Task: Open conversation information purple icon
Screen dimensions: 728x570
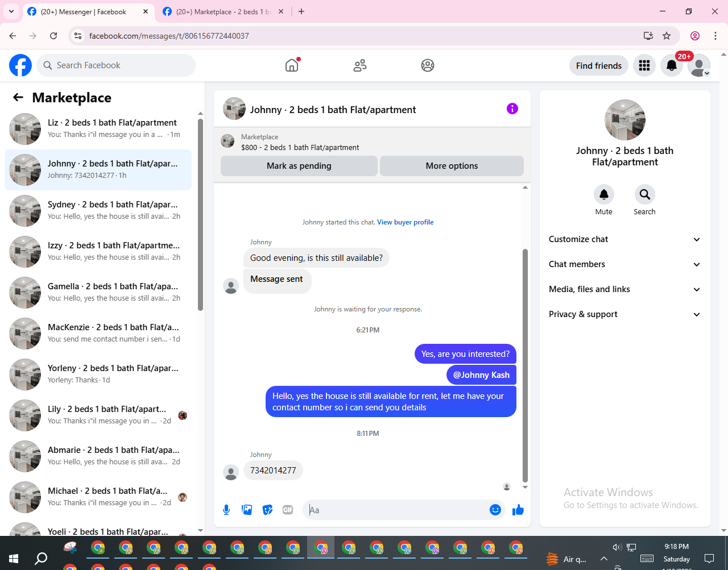Action: (512, 109)
